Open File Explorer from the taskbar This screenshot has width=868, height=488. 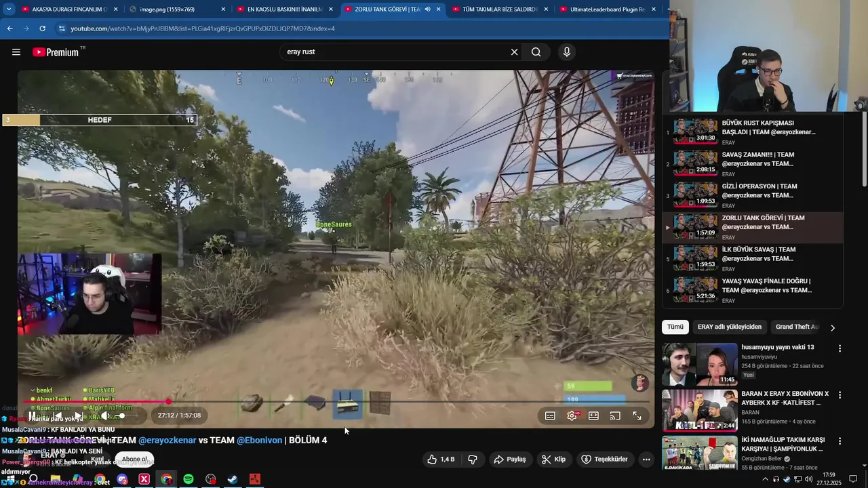click(56, 479)
